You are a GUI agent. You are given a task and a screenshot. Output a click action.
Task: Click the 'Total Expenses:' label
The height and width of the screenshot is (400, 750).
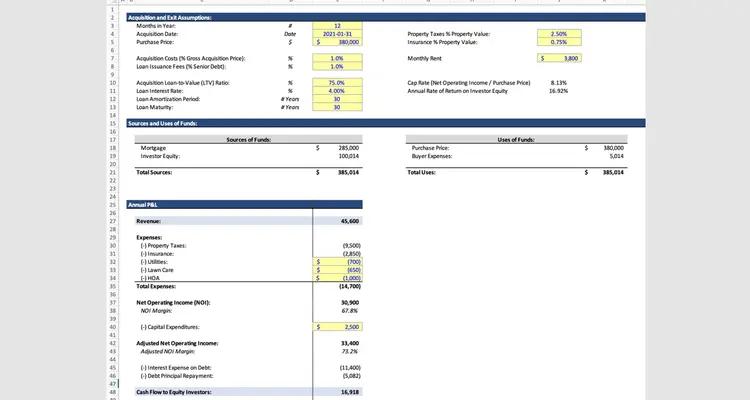(x=156, y=287)
